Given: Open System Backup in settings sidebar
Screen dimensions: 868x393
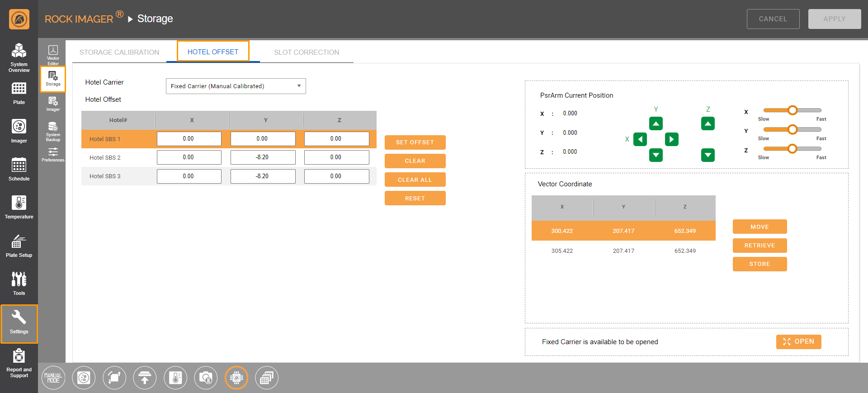Looking at the screenshot, I should (53, 131).
